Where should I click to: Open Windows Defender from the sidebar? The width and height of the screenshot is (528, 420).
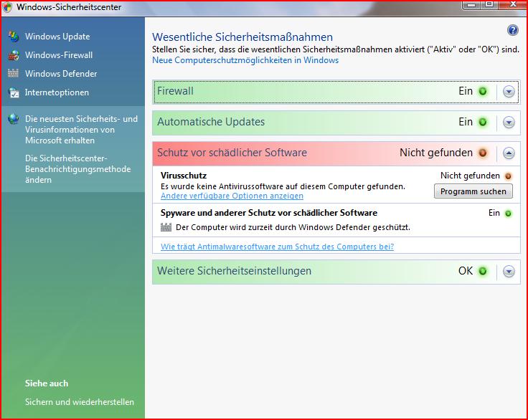pos(61,73)
